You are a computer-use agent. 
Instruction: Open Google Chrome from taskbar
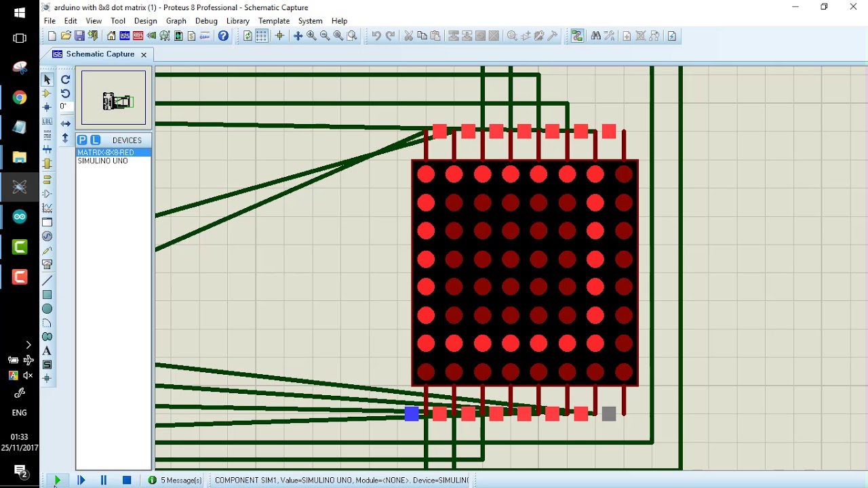pyautogui.click(x=20, y=98)
